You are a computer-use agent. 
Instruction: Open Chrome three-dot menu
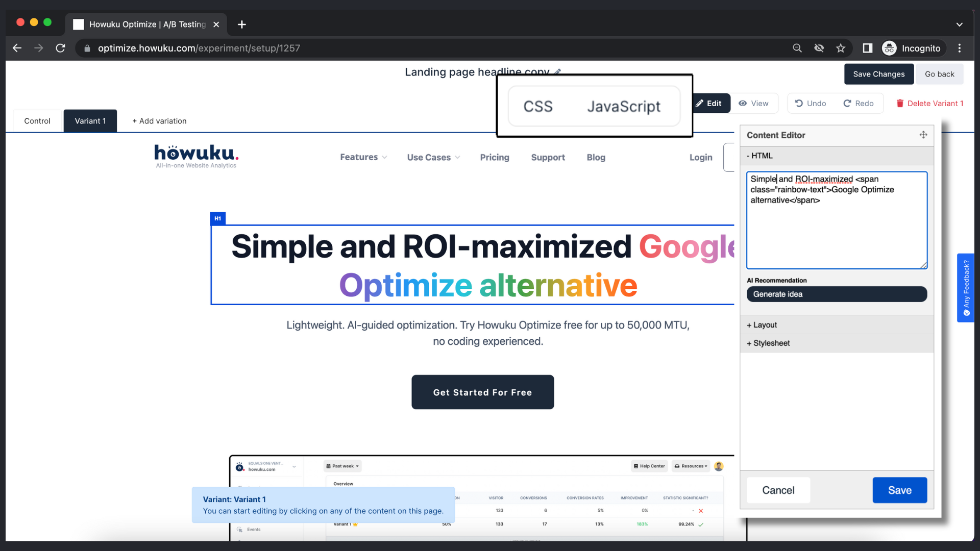click(960, 48)
